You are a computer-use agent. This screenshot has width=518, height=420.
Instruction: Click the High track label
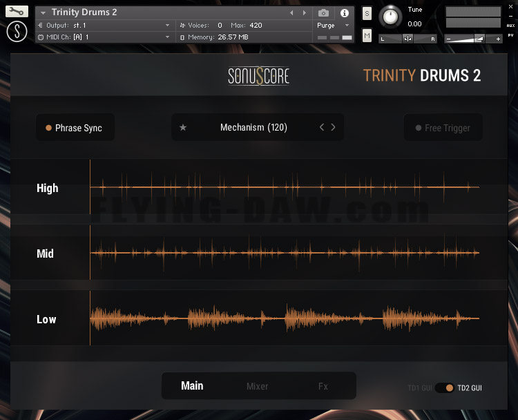click(47, 188)
